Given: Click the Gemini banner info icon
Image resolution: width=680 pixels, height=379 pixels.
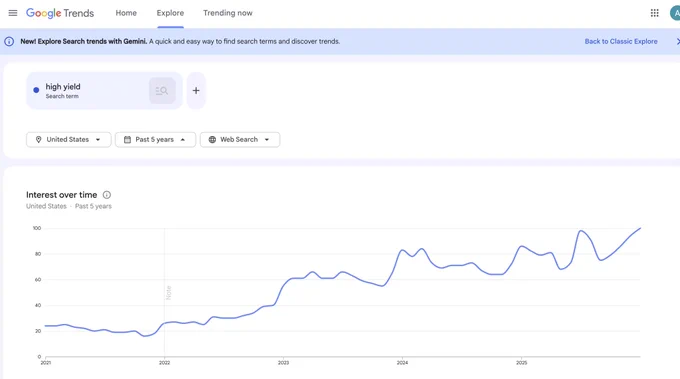Looking at the screenshot, I should 9,42.
